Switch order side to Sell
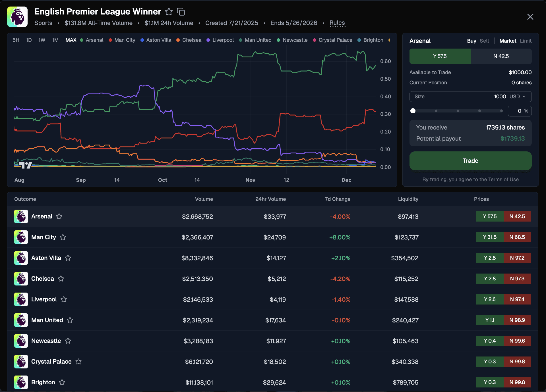Viewport: 546px width, 392px height. tap(484, 41)
